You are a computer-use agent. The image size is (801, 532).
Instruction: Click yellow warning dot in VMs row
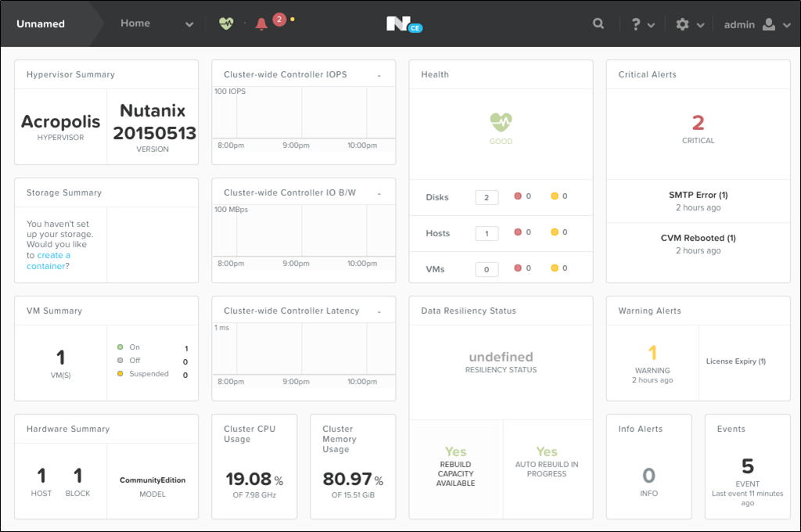tap(555, 268)
